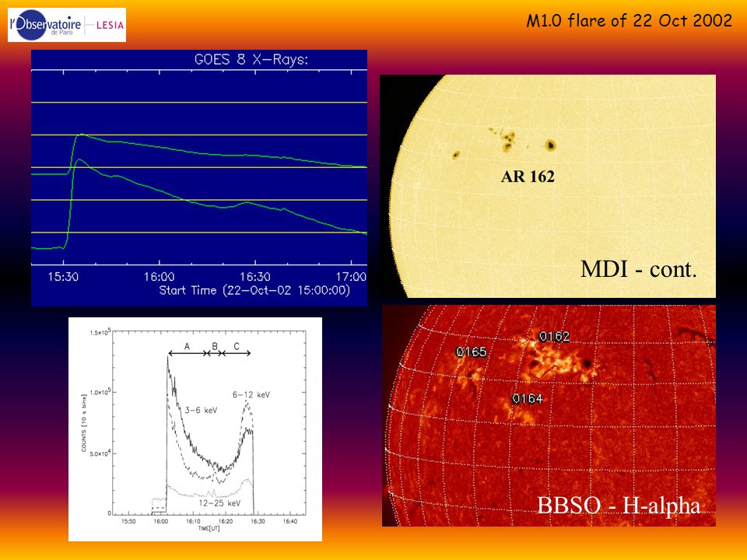The width and height of the screenshot is (747, 560).
Task: Click the '16:30' label on GOES plot
Action: 255,277
